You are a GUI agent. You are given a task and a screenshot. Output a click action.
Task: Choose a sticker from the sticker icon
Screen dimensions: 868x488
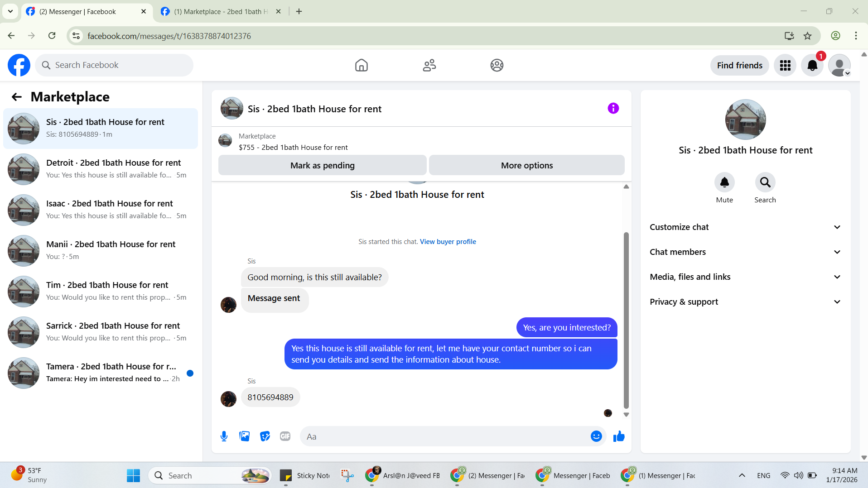click(x=265, y=436)
